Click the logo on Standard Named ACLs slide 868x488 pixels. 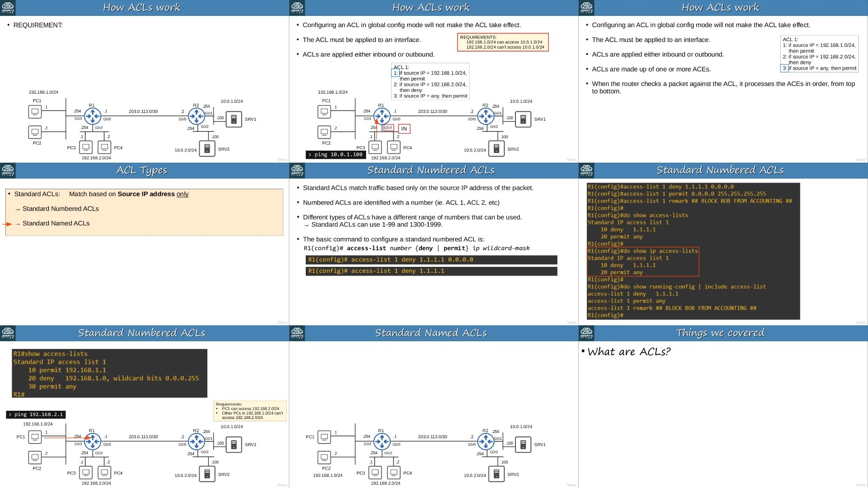pos(297,333)
